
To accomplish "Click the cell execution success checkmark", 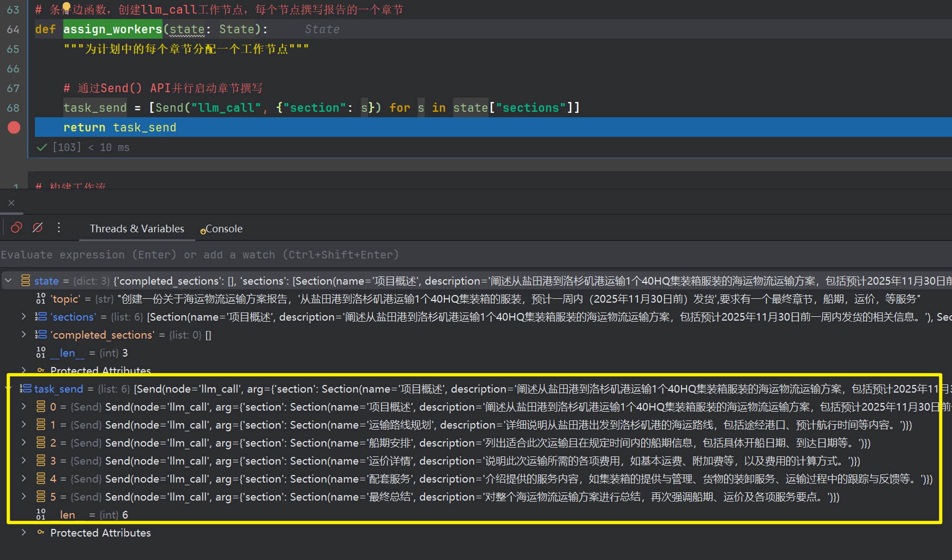I will pyautogui.click(x=41, y=147).
